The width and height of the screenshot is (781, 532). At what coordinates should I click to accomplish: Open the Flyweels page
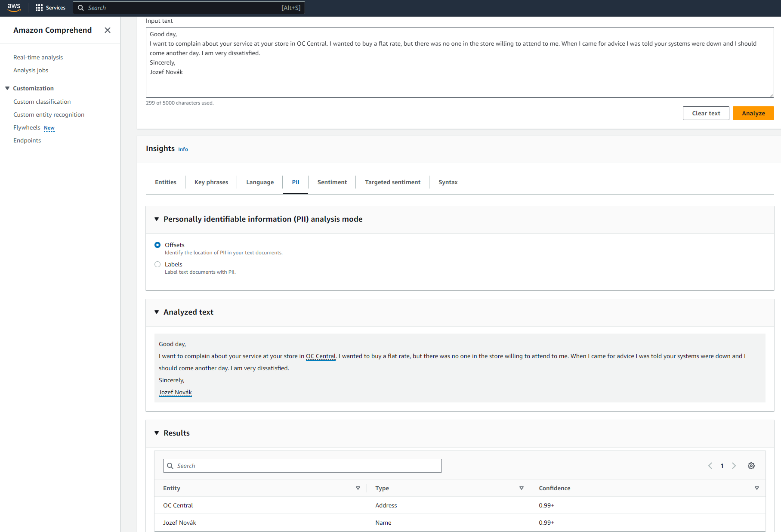[x=27, y=127]
